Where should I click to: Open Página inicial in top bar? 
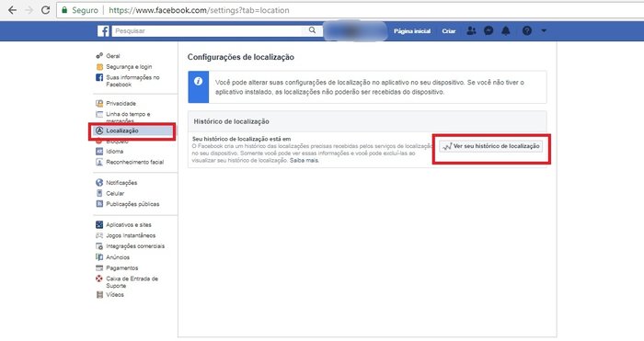click(412, 30)
